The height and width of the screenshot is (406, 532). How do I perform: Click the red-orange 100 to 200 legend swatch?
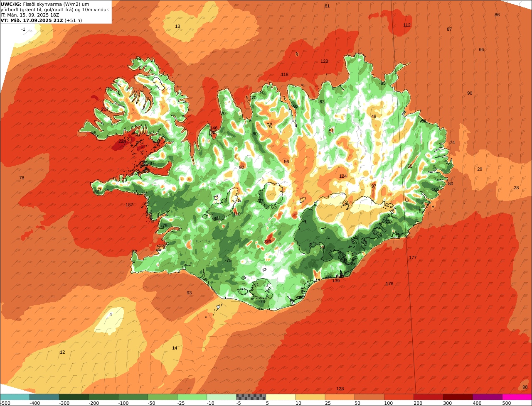pos(399,397)
